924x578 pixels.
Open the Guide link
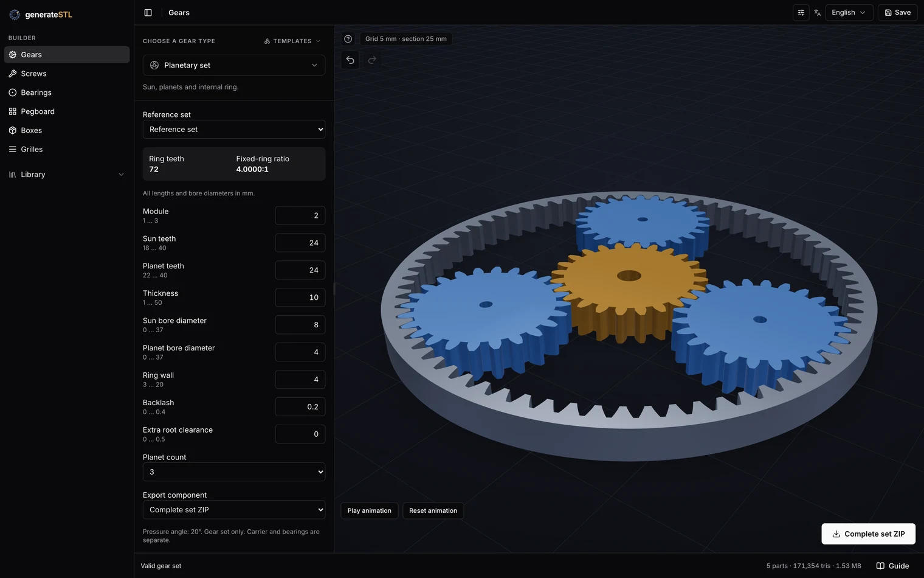pos(893,566)
